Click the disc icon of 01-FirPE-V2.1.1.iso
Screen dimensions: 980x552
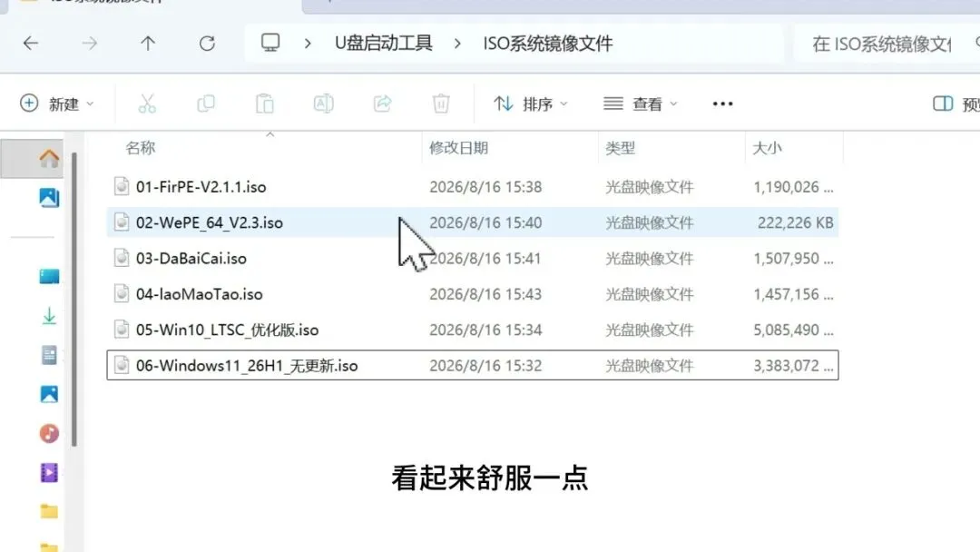pos(122,186)
